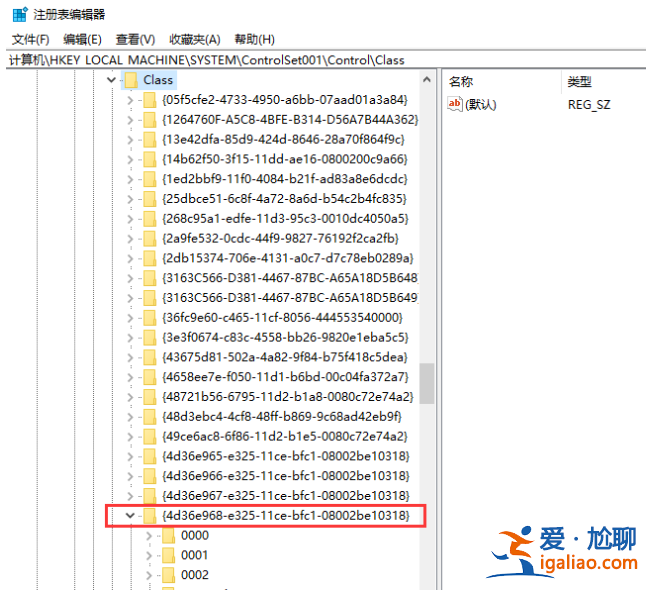The image size is (650, 590).
Task: Click folder icon of {3e3f0674-c83c-4558-bb26-9820e1eba5c5}
Action: [x=149, y=337]
